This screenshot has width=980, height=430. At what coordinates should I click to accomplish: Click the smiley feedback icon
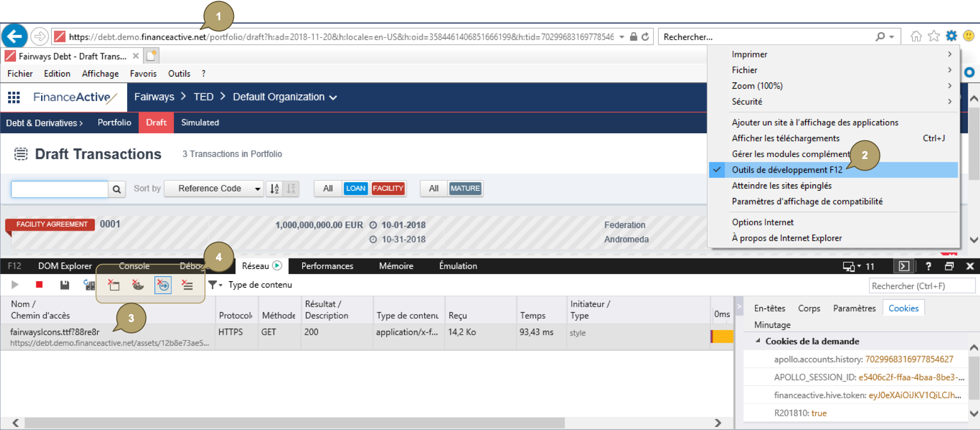[x=968, y=36]
